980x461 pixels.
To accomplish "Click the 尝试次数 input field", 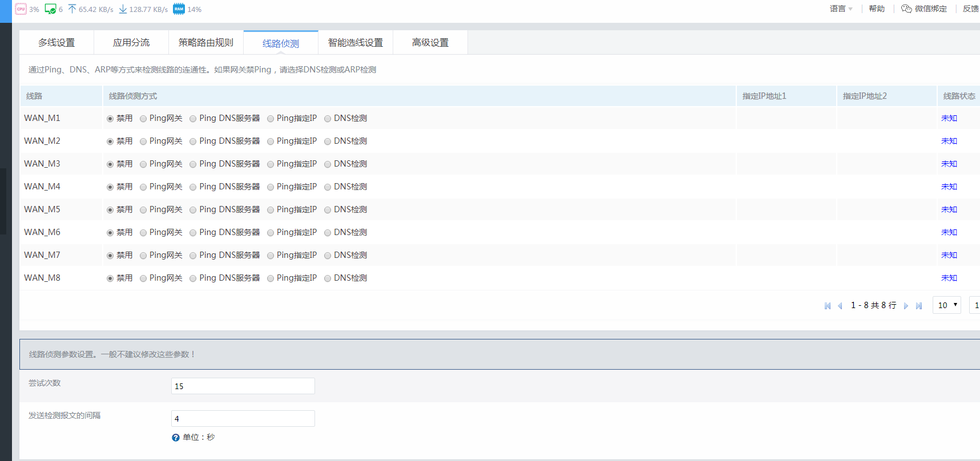I will [243, 386].
